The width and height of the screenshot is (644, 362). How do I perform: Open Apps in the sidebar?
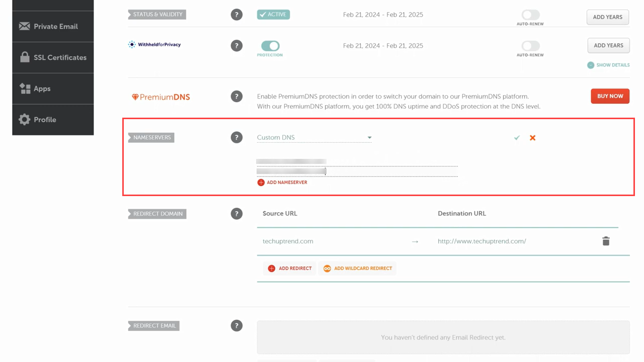[53, 88]
